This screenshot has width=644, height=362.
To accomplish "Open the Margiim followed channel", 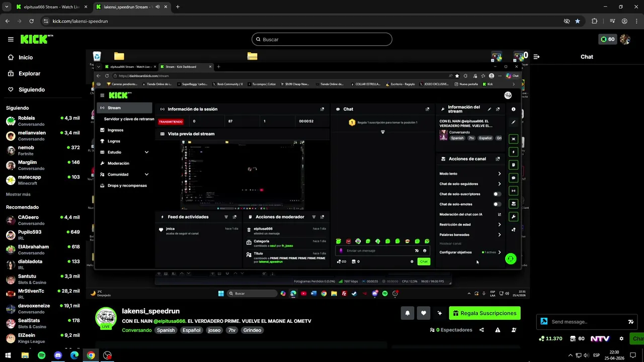I will (x=43, y=165).
